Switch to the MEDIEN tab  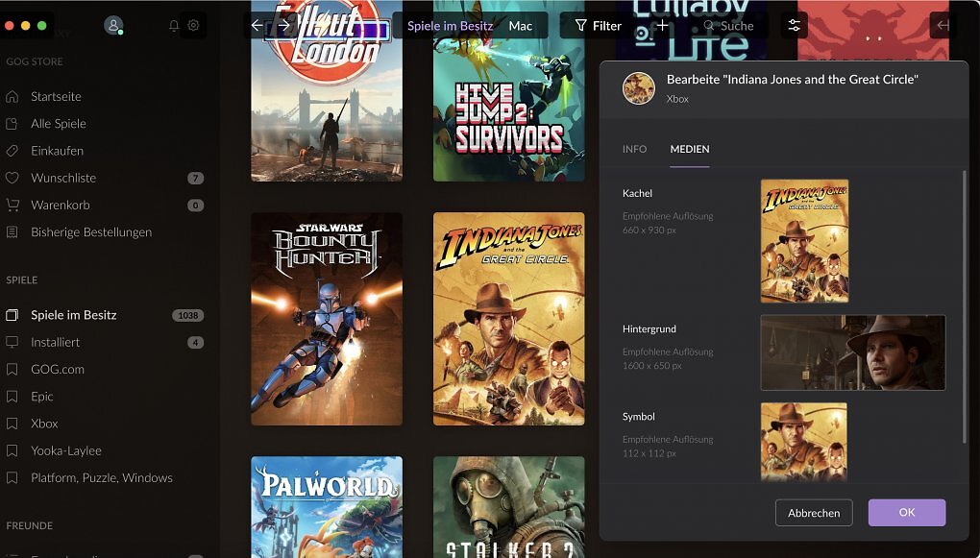coord(690,149)
